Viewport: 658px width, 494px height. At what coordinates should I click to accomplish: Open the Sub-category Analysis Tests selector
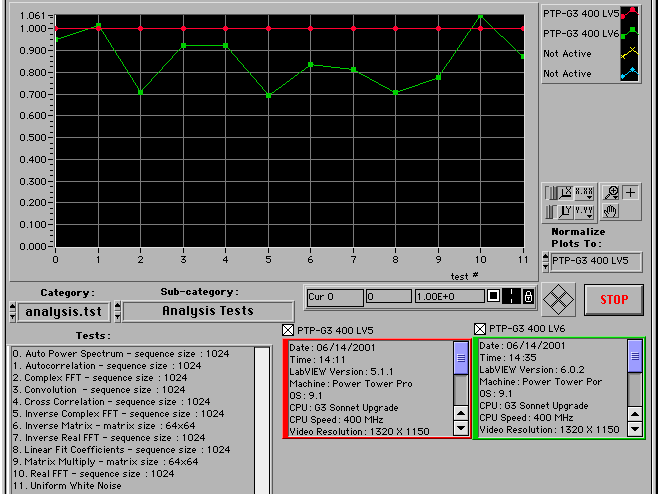tap(208, 311)
